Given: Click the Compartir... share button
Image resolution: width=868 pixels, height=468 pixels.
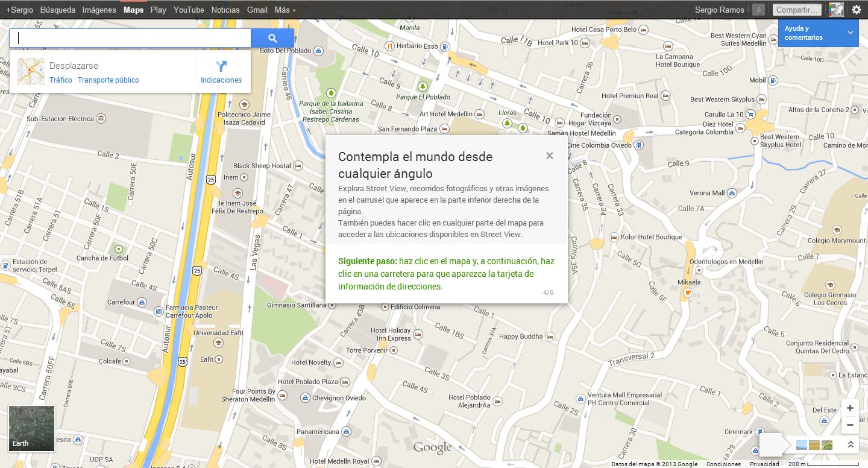Looking at the screenshot, I should (x=797, y=10).
